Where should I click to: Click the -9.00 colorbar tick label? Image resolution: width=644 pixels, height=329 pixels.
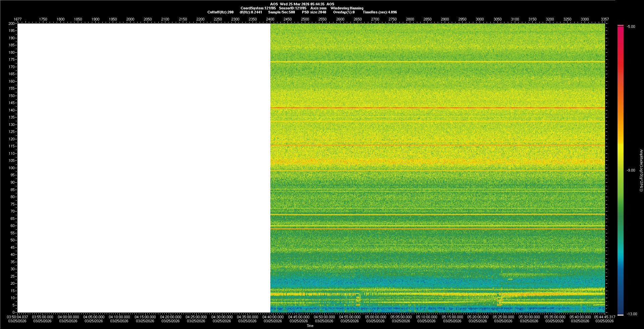(631, 171)
